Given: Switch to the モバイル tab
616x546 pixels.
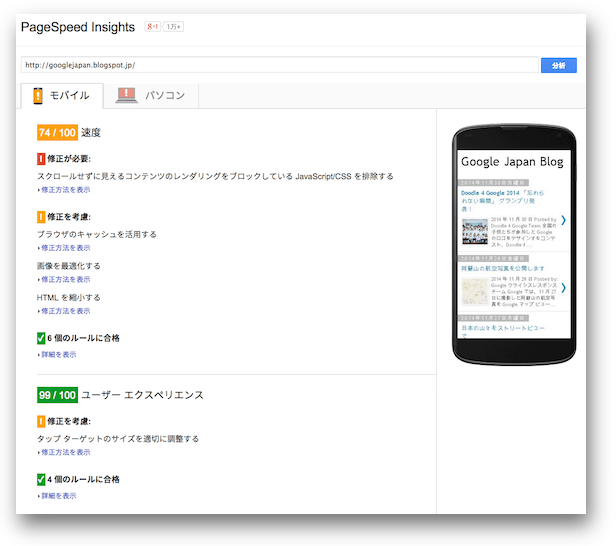Looking at the screenshot, I should pyautogui.click(x=62, y=95).
